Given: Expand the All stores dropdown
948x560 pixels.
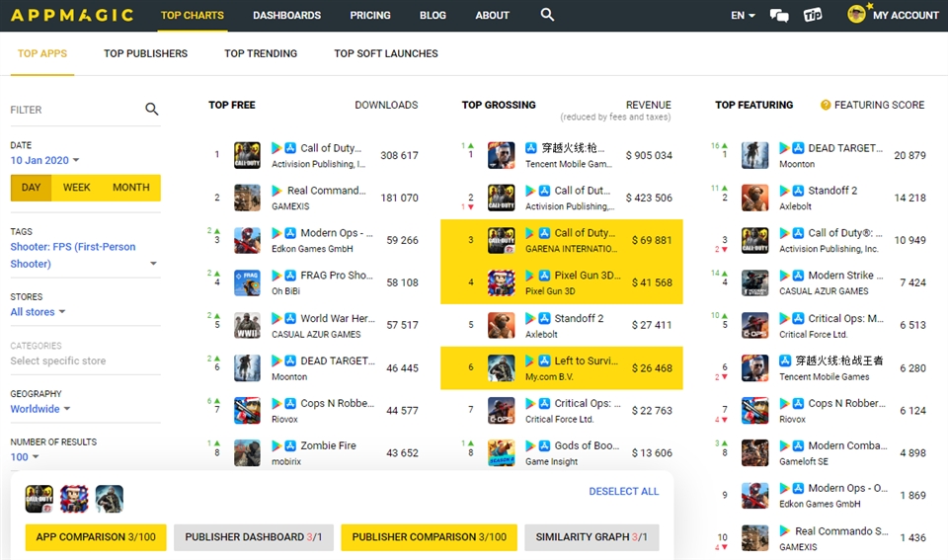Looking at the screenshot, I should (39, 312).
